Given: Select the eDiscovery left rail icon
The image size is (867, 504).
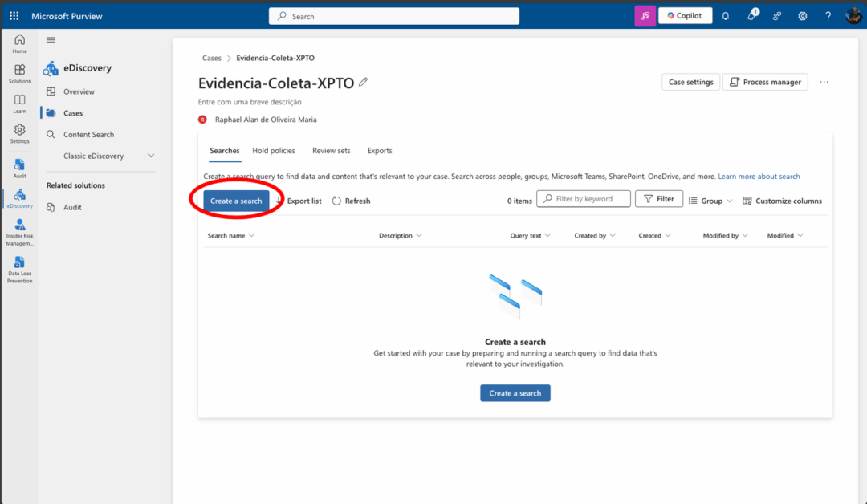Looking at the screenshot, I should (x=19, y=198).
